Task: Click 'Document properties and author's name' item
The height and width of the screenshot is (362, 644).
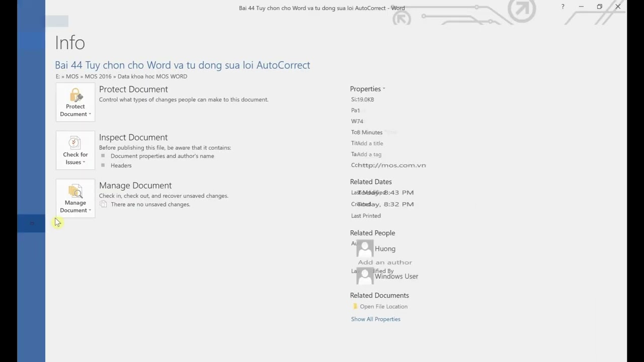Action: click(x=162, y=156)
